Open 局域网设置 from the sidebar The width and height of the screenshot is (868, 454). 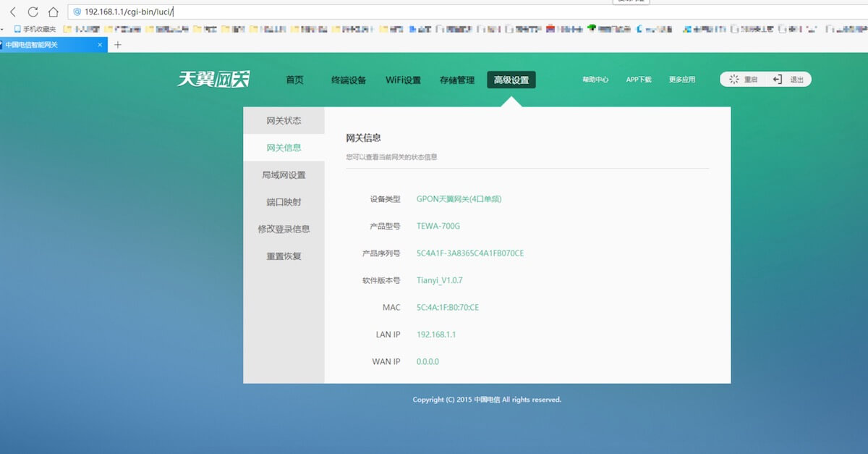click(284, 175)
